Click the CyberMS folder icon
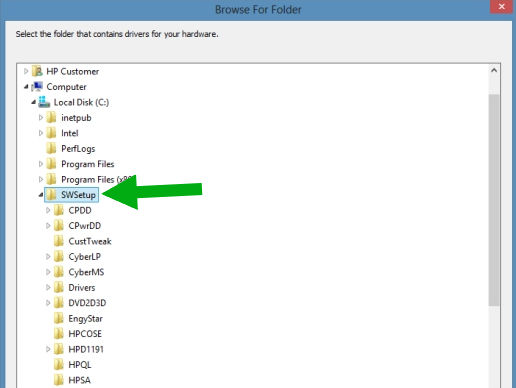This screenshot has height=388, width=516. pos(59,272)
